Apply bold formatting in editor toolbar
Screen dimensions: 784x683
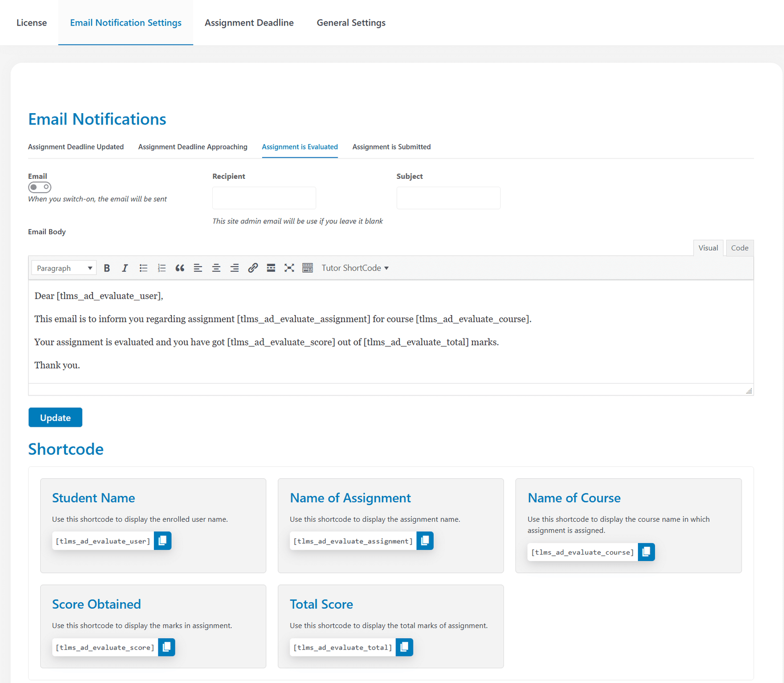click(107, 268)
